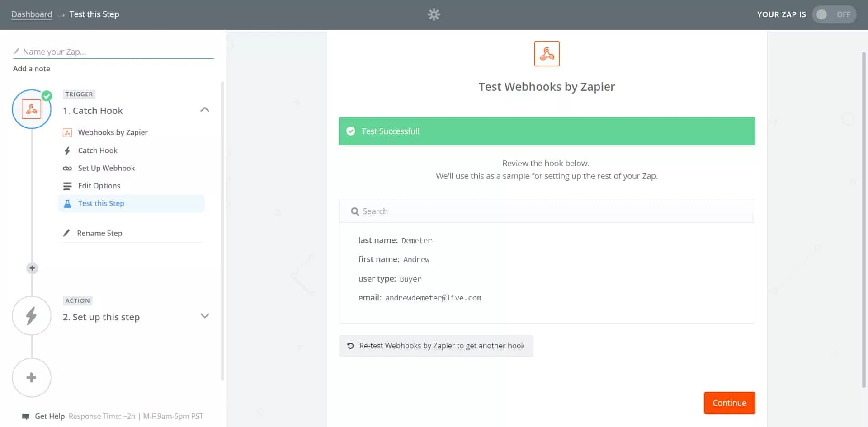
Task: Expand the 2. Set up this step section
Action: (x=205, y=316)
